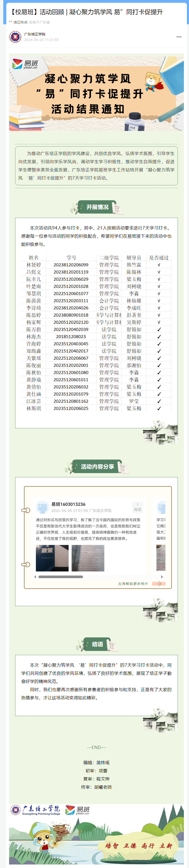Click the 培正热点 topic tag
The width and height of the screenshot is (189, 868).
point(20,22)
